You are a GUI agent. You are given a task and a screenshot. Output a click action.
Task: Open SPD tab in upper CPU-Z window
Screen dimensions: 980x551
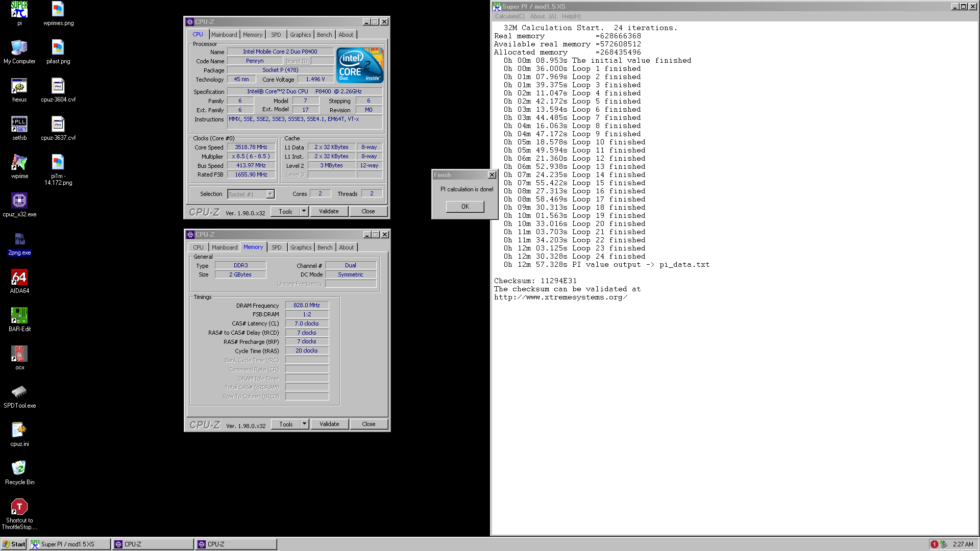coord(276,35)
